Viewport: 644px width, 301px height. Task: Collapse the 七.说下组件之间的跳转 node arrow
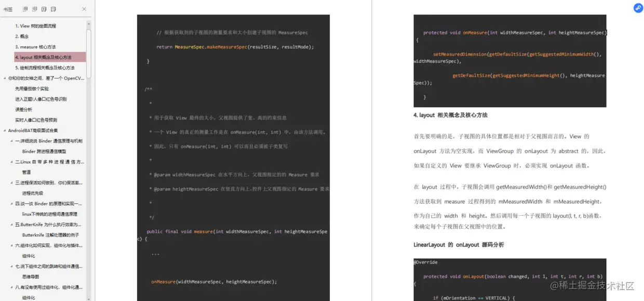point(12,266)
